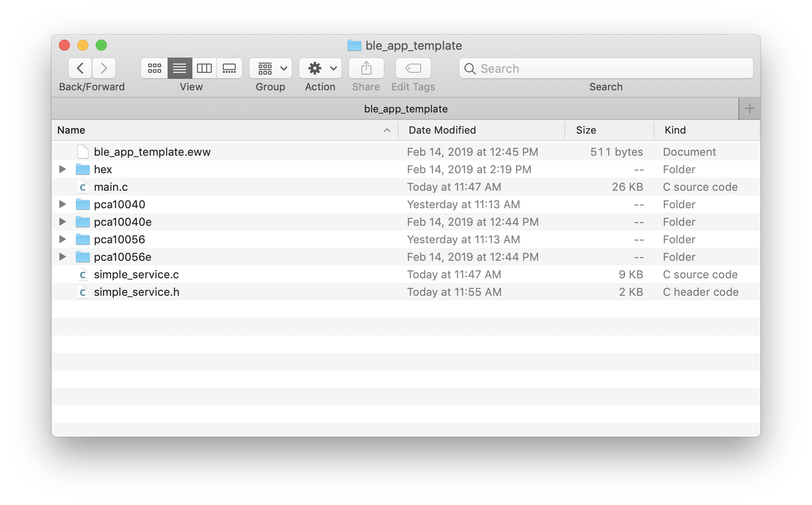Add a new Finder tab
812x505 pixels.
(749, 109)
